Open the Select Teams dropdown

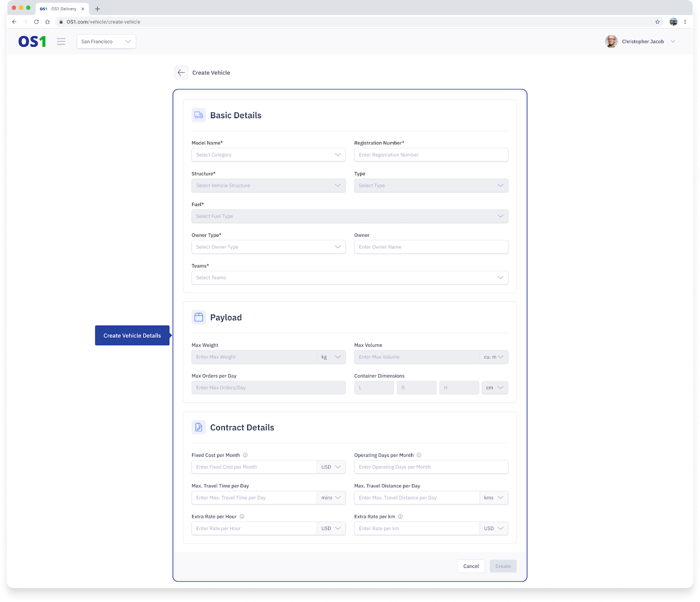click(x=350, y=278)
